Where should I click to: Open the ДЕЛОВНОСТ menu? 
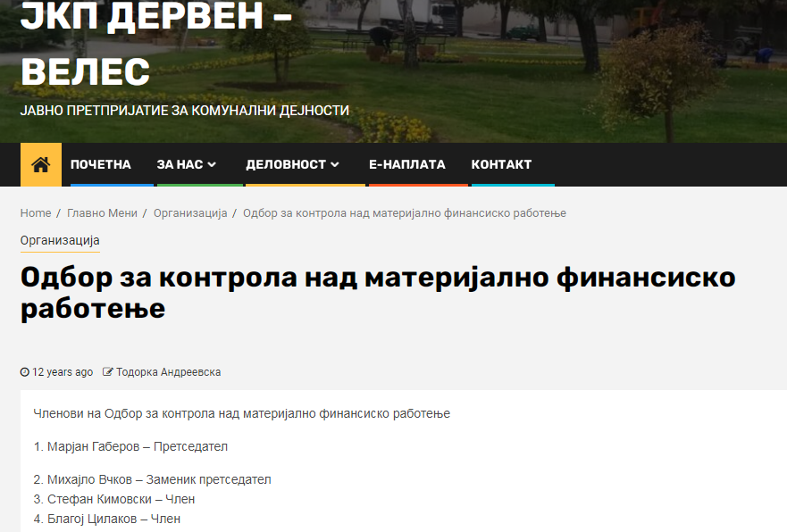pos(286,164)
